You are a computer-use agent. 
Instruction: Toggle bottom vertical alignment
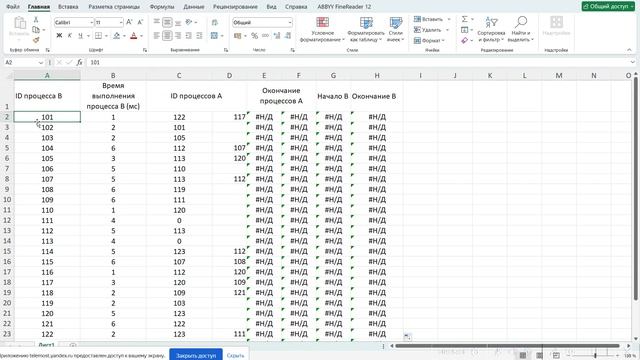178,22
